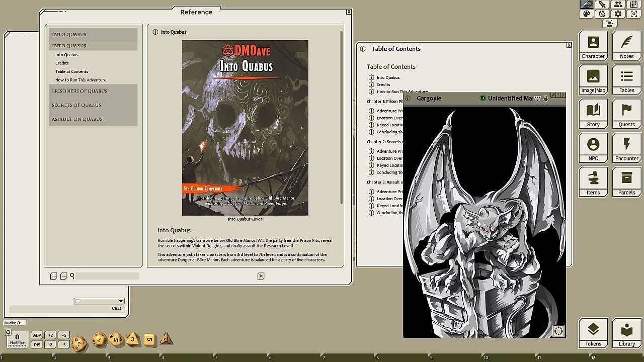Open How to Run This Adventure
The width and height of the screenshot is (644, 362).
coord(80,80)
